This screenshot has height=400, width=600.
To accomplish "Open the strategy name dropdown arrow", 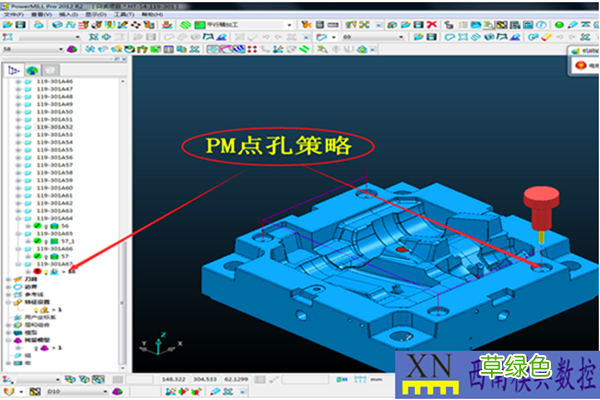I will (289, 25).
